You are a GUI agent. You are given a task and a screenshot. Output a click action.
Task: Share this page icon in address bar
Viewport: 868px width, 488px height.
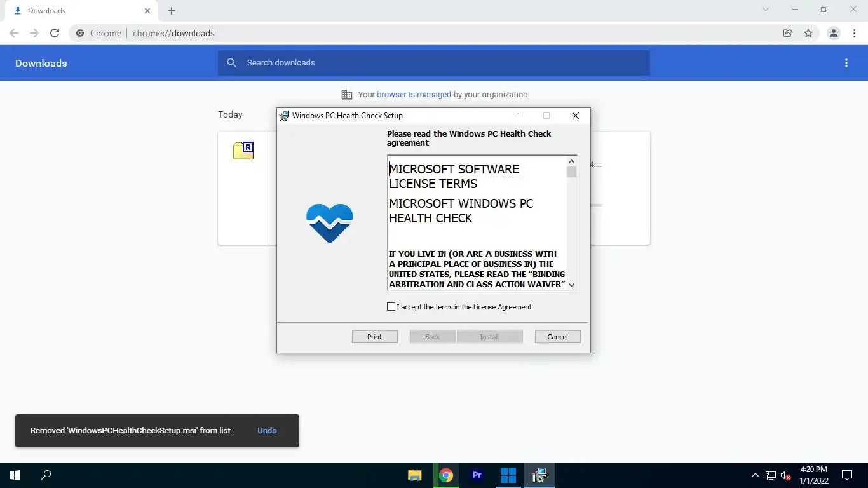787,33
